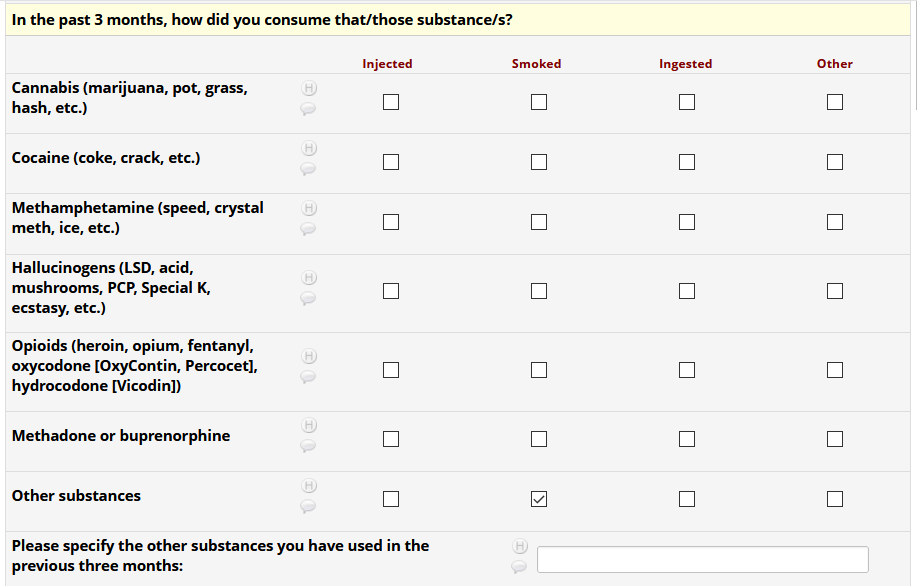
Task: View history icon for Methamphetamine row
Action: pos(309,208)
